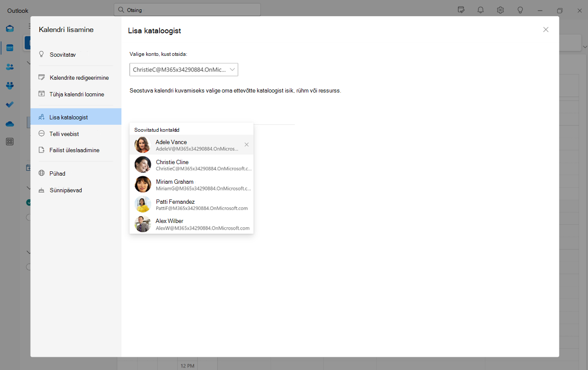
Task: Click the search magnifier icon
Action: pyautogui.click(x=121, y=10)
